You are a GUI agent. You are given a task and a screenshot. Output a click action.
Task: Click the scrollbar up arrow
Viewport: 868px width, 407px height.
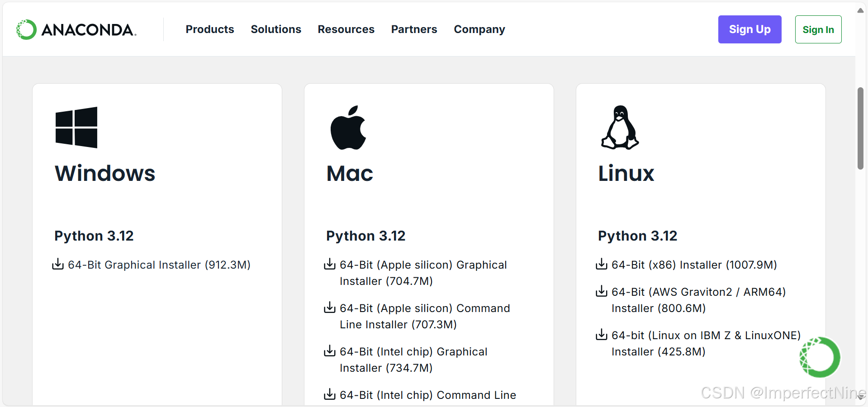pos(860,10)
